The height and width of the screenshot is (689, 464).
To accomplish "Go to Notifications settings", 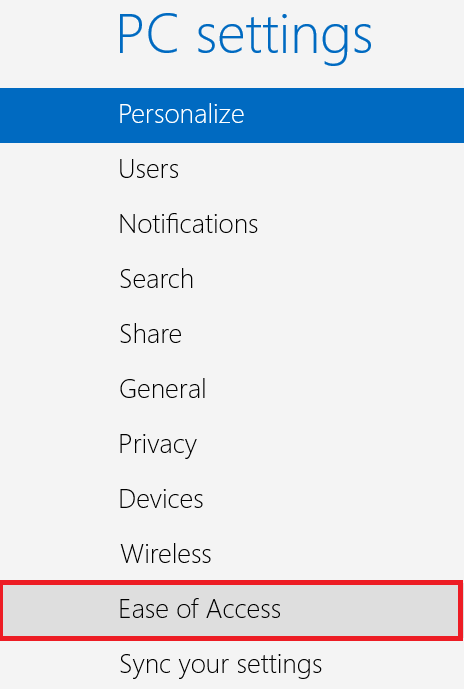I will pyautogui.click(x=232, y=224).
